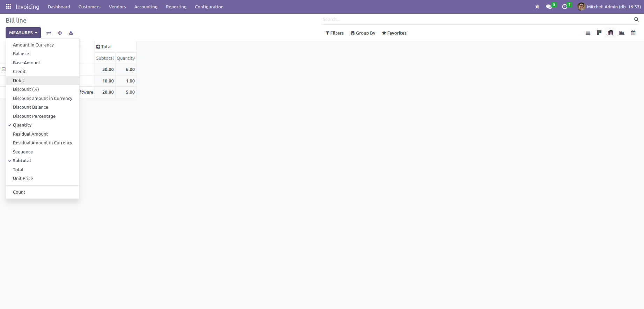This screenshot has width=644, height=309.
Task: Select the Unit Price measure
Action: click(x=43, y=178)
